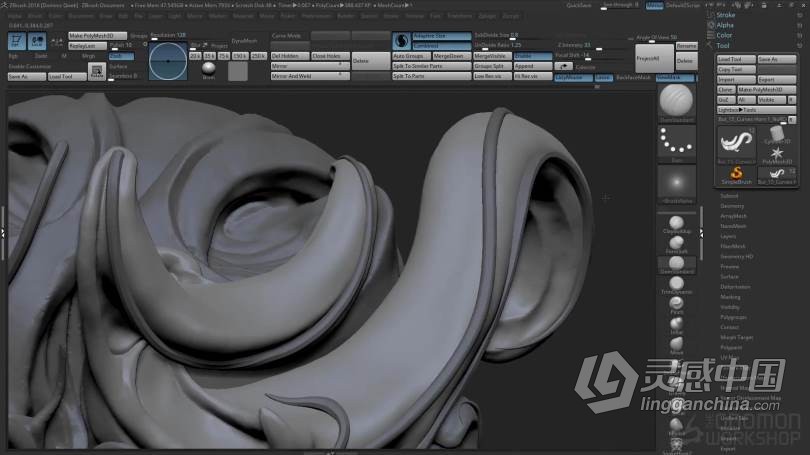This screenshot has height=455, width=810.
Task: Select the Move brush
Action: coord(676,344)
